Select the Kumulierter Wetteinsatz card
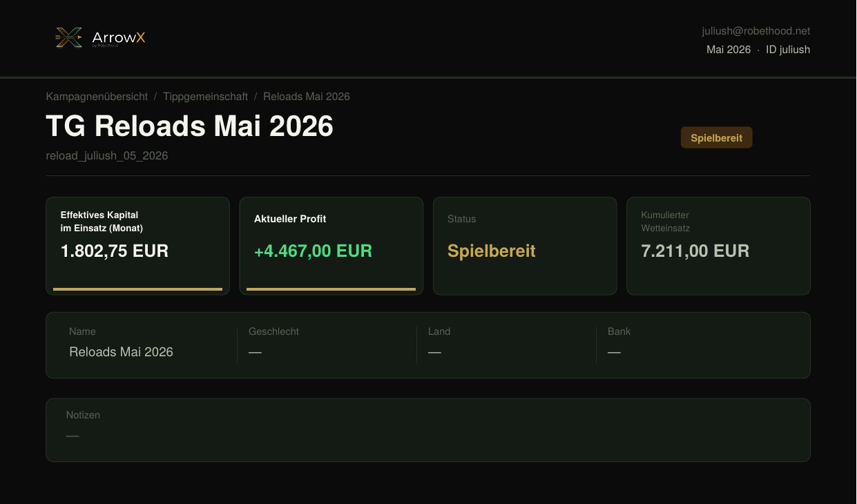Viewport: 857px width, 504px height. 718,246
